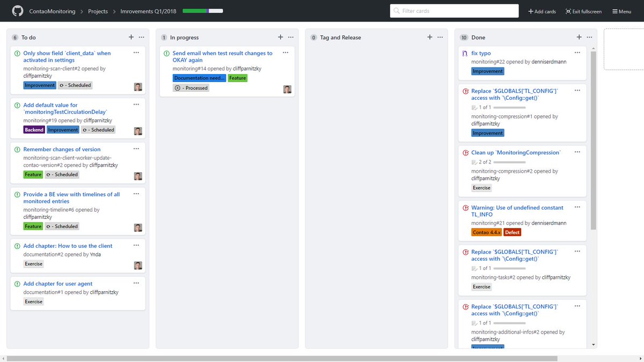The width and height of the screenshot is (644, 362).
Task: Open 'Add chapter for user agent' issue link
Action: click(x=58, y=284)
